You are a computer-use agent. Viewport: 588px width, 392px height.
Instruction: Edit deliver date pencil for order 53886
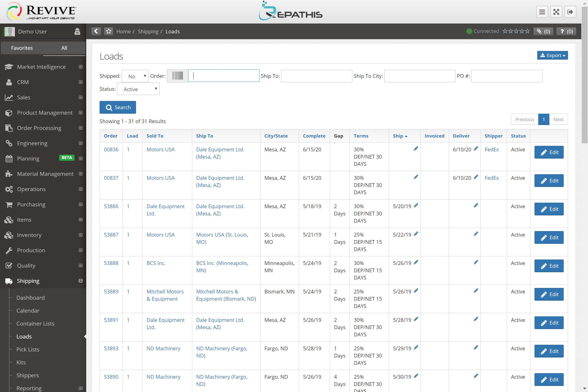click(476, 205)
